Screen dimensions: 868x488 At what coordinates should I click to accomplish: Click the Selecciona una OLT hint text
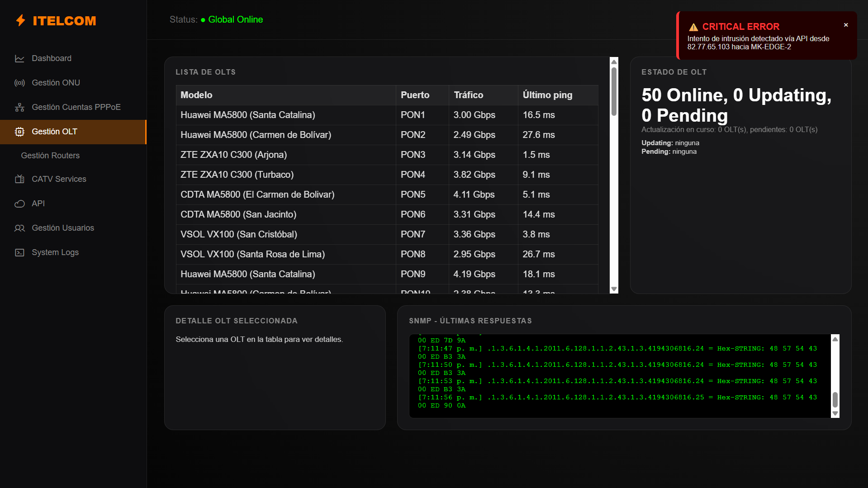coord(259,339)
